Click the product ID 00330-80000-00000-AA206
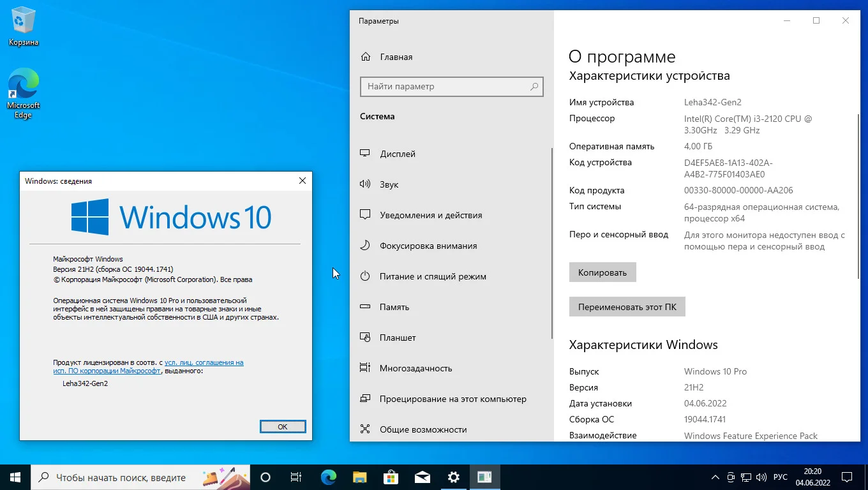This screenshot has width=868, height=490. 738,190
